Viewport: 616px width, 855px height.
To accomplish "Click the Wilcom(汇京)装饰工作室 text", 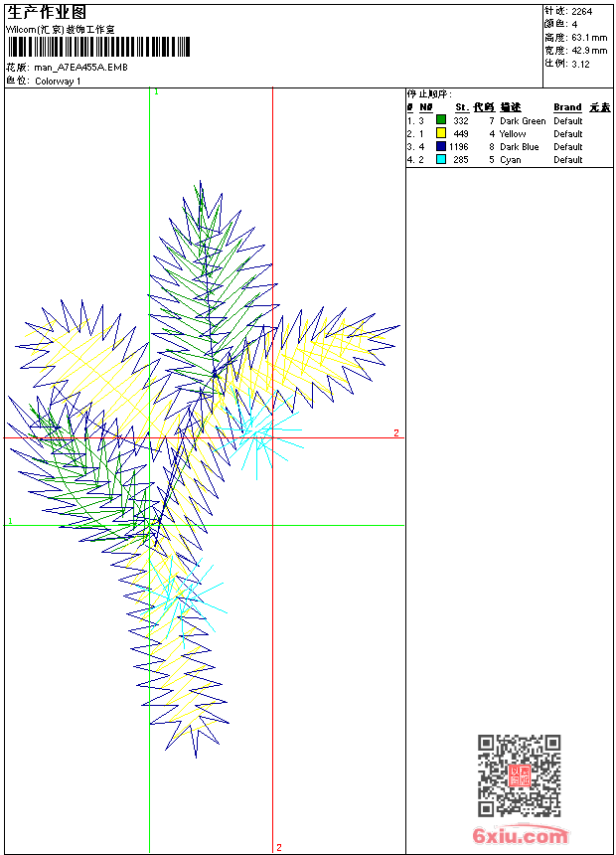I will 60,30.
